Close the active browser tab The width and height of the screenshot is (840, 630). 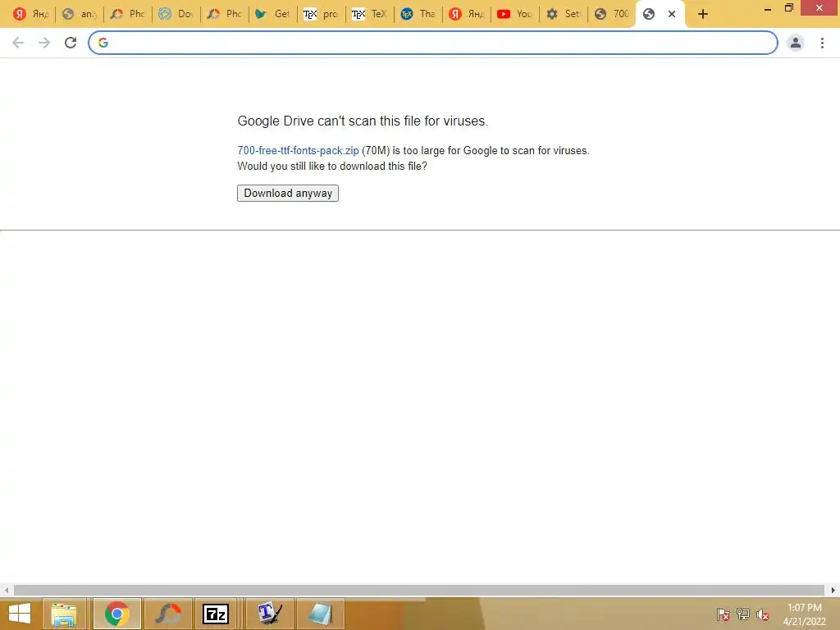(x=672, y=15)
